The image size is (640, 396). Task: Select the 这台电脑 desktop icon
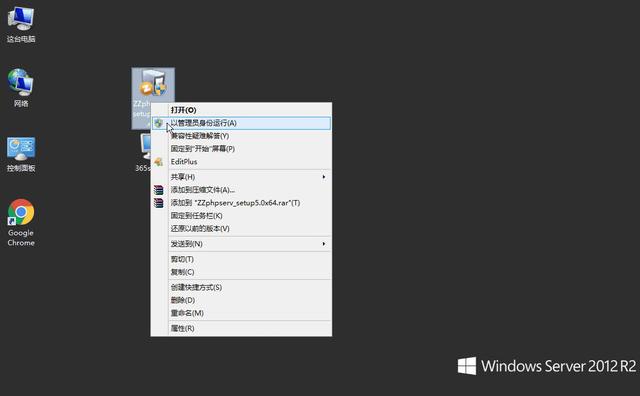(21, 24)
